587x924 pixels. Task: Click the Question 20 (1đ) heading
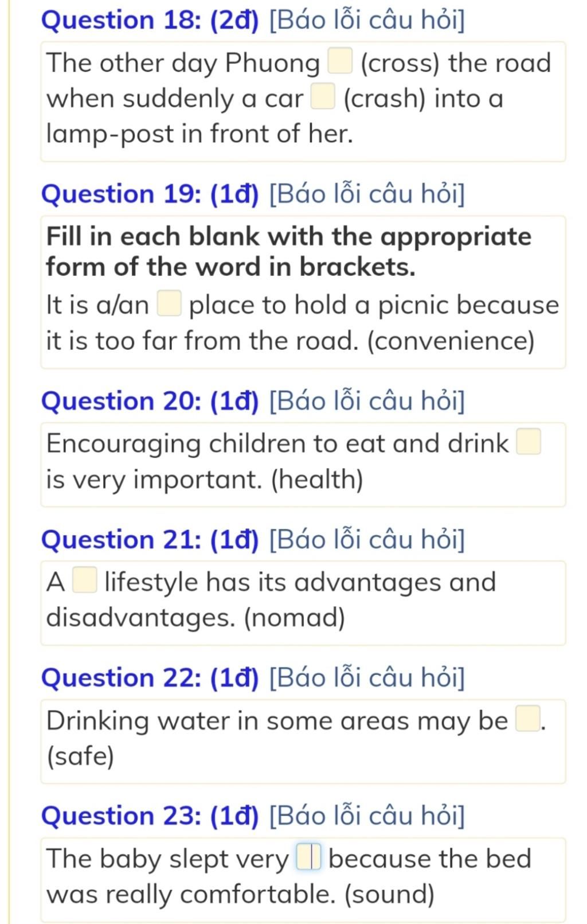(x=150, y=400)
